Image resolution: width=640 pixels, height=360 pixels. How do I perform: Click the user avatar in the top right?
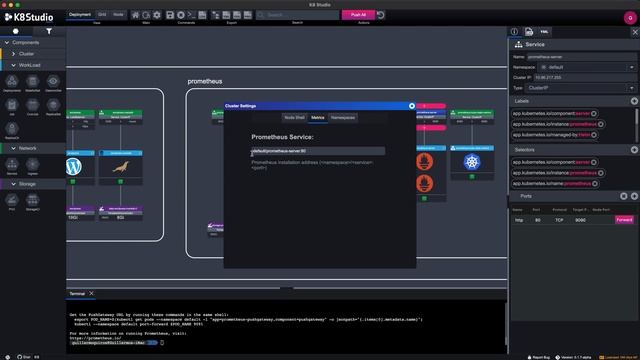pyautogui.click(x=630, y=18)
